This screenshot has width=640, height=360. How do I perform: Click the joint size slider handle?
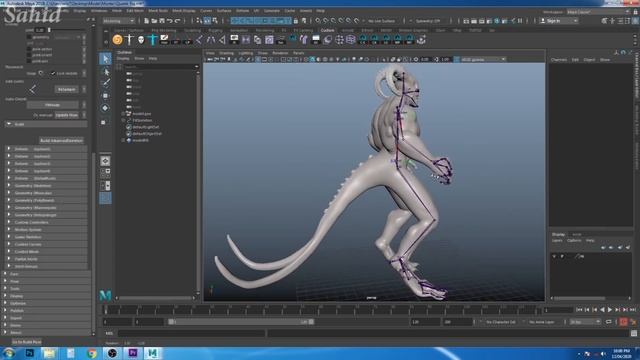tap(49, 30)
